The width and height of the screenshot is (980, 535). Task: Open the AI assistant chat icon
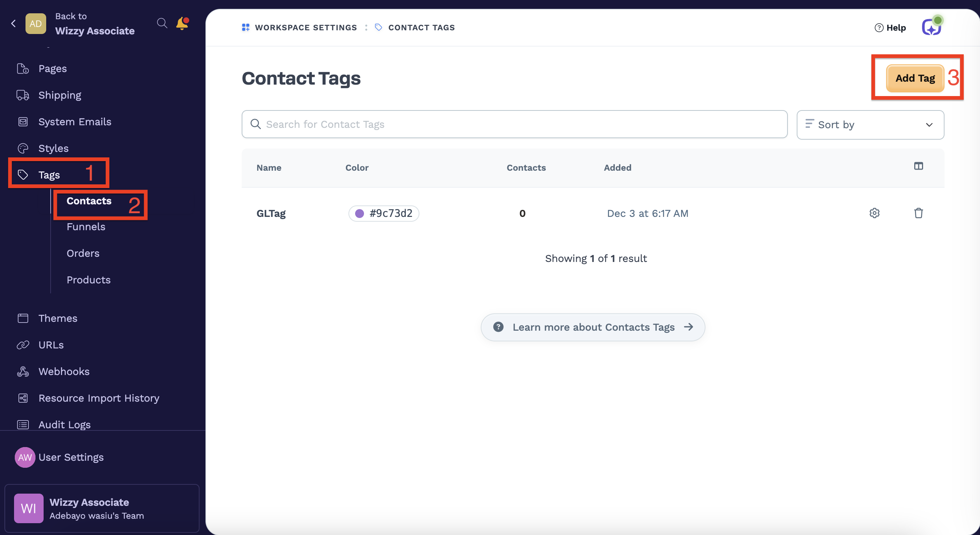[x=931, y=27]
